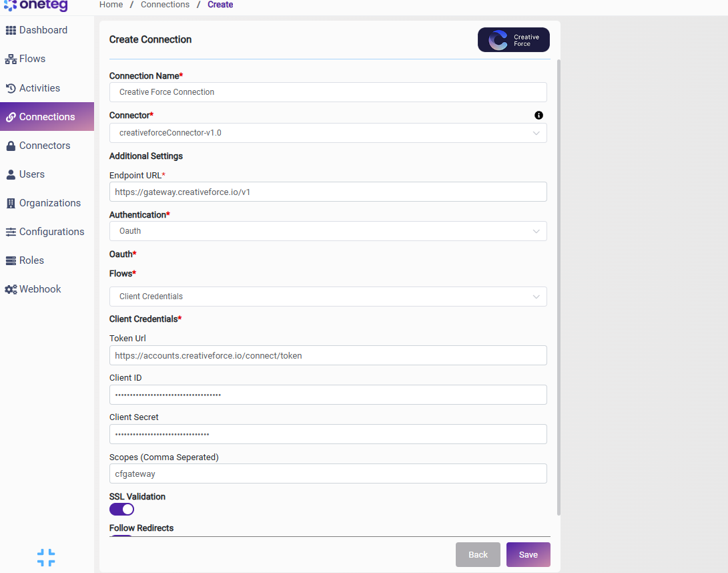Viewport: 728px width, 573px height.
Task: Open the Flows Client Credentials dropdown
Action: (x=328, y=297)
